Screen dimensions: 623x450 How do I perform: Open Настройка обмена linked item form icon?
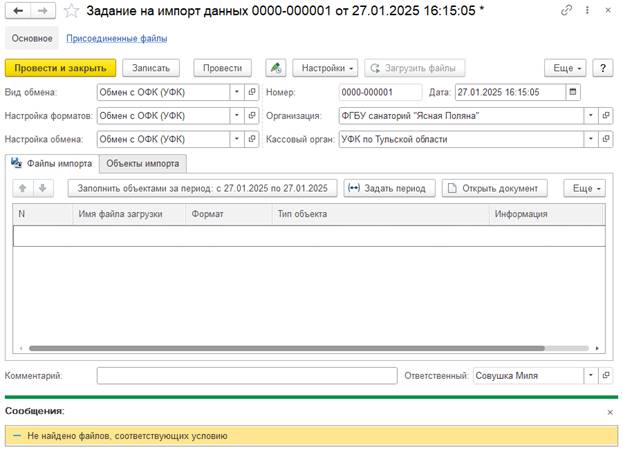pyautogui.click(x=252, y=139)
